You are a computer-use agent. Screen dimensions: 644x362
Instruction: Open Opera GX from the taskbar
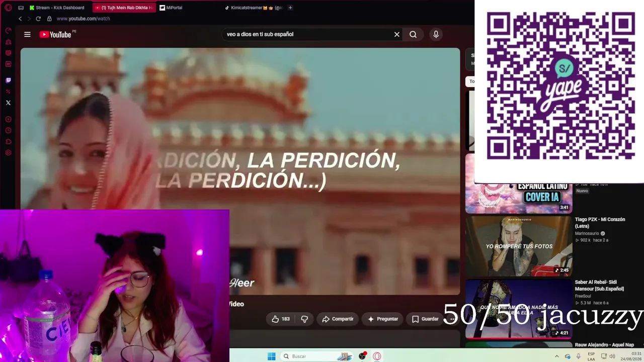(x=377, y=356)
